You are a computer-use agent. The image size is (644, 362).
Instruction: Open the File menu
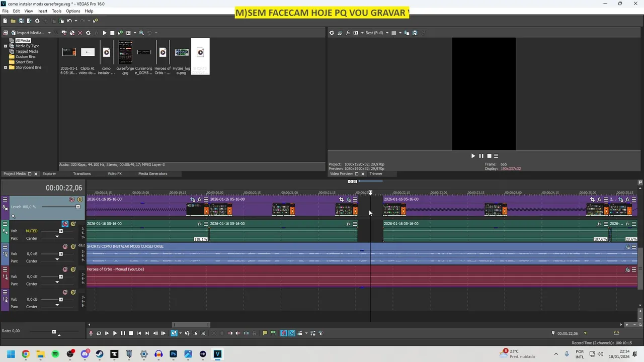(x=5, y=11)
